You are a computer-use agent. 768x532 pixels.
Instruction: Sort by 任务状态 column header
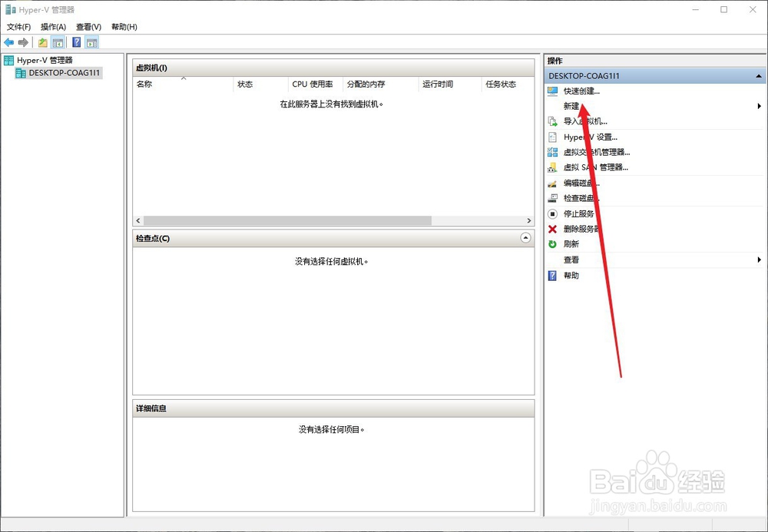pos(507,84)
